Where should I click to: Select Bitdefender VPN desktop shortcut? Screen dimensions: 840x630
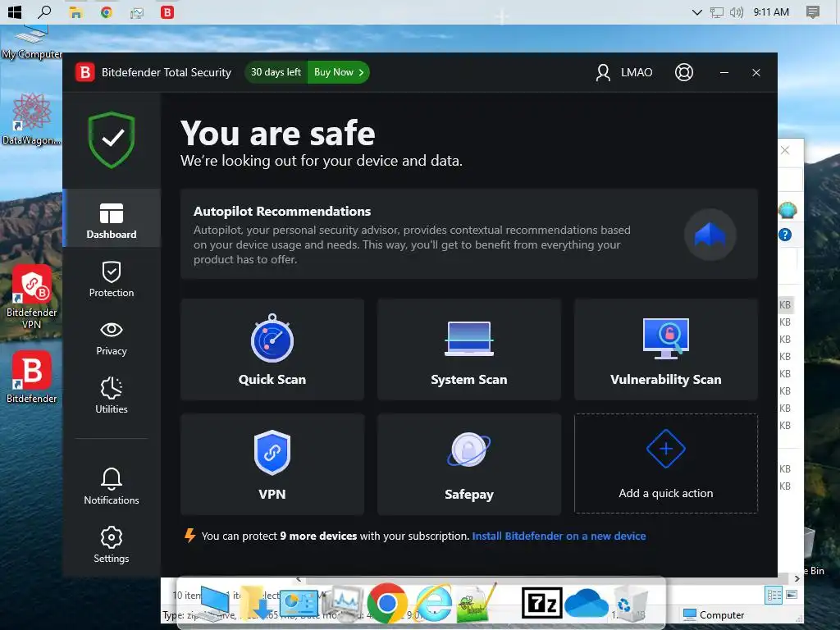click(31, 297)
